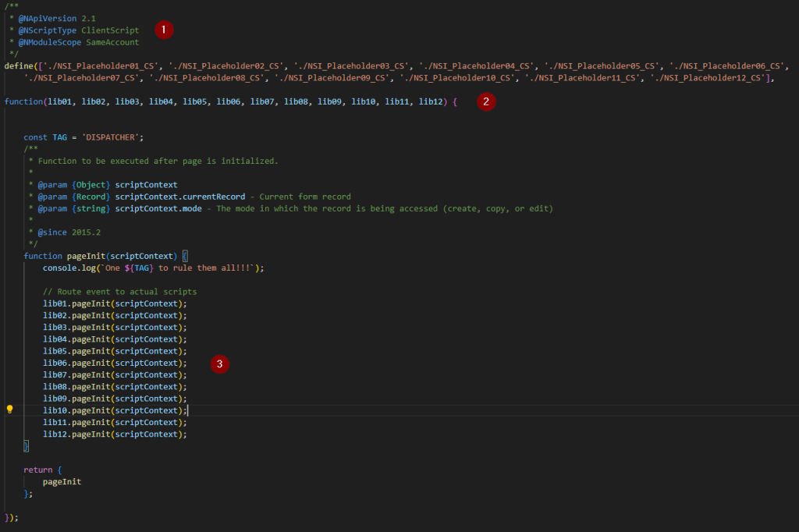
Task: Click 'pageInit' in the function declaration
Action: 86,256
